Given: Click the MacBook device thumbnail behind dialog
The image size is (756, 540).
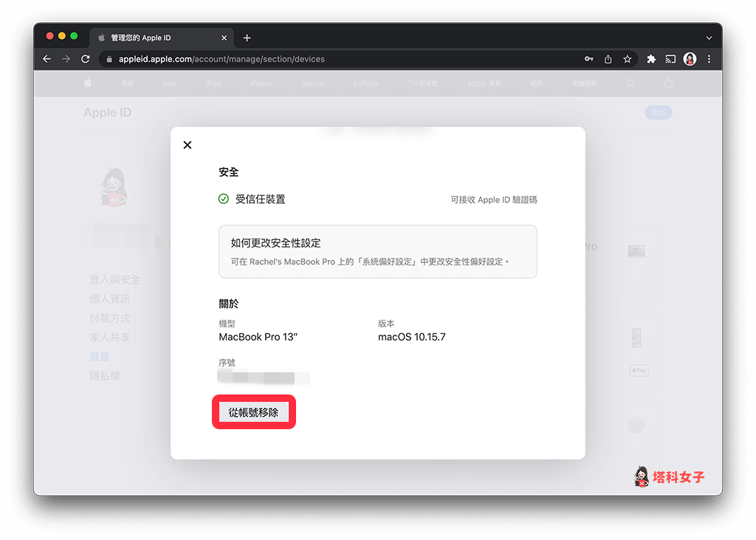Looking at the screenshot, I should coord(636,251).
